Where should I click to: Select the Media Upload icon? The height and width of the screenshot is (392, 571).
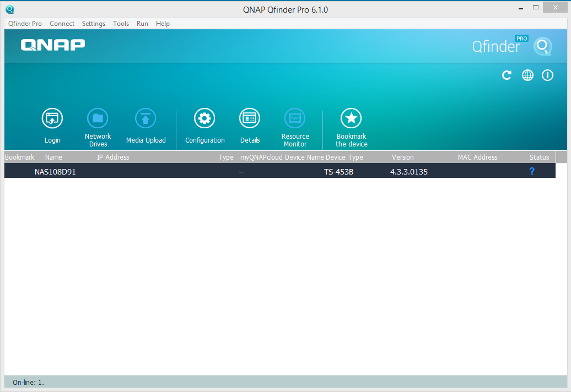click(146, 118)
